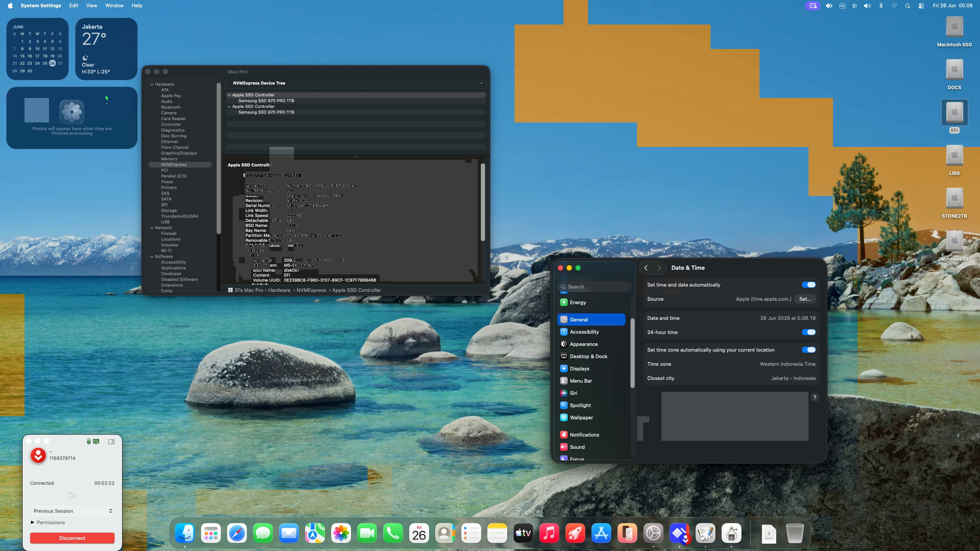The image size is (980, 551).
Task: Collapse the Network tree section
Action: point(152,228)
